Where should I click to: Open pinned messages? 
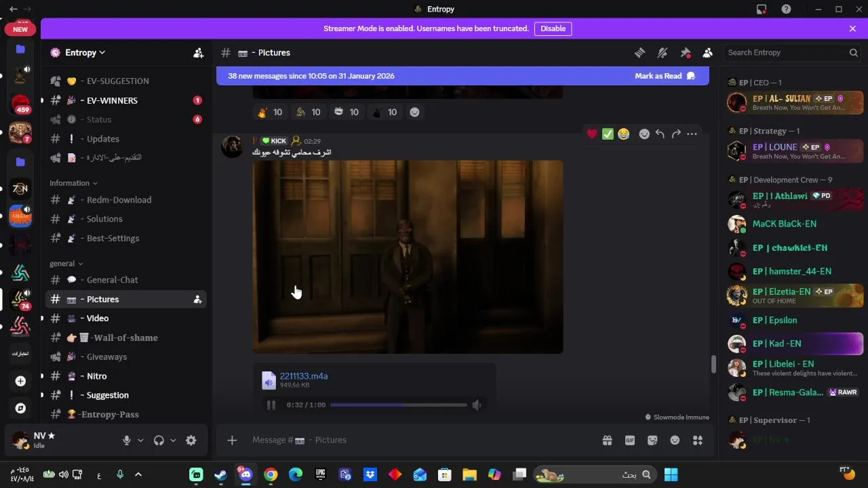pos(686,53)
